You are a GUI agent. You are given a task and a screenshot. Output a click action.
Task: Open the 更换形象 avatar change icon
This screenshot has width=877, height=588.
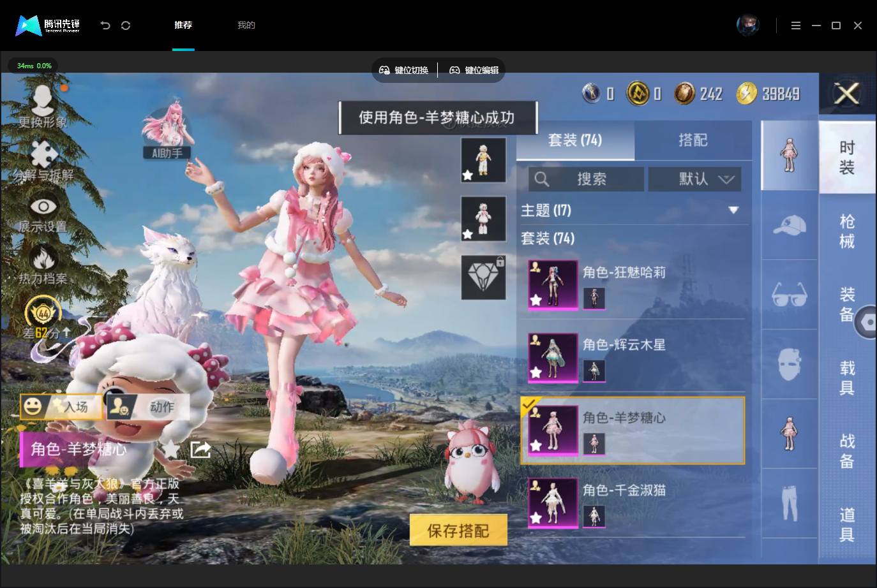pyautogui.click(x=43, y=100)
